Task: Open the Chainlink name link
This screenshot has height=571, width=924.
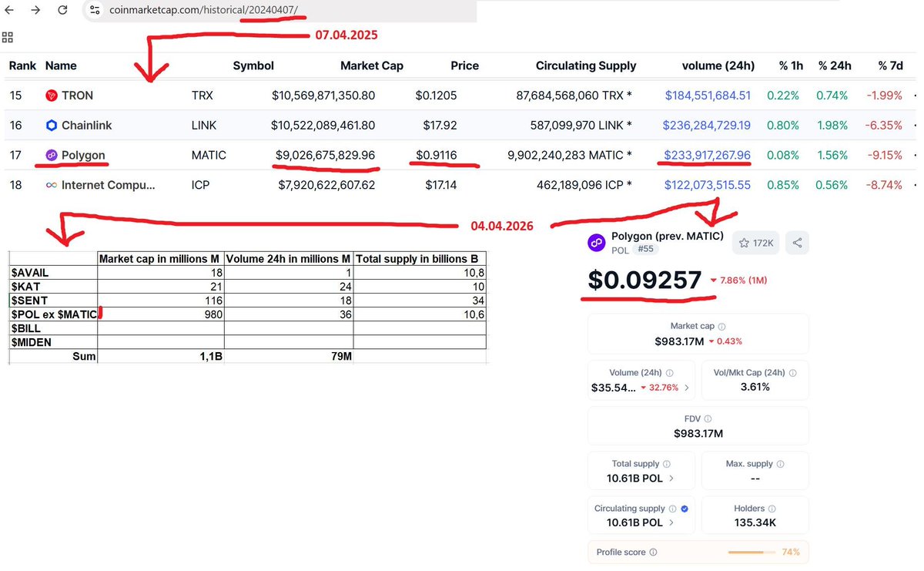Action: tap(87, 126)
